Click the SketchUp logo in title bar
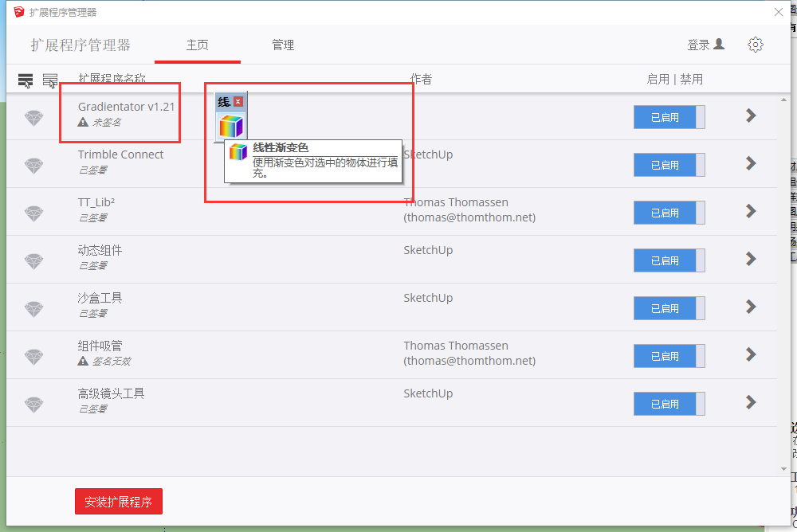The image size is (797, 532). [19, 12]
